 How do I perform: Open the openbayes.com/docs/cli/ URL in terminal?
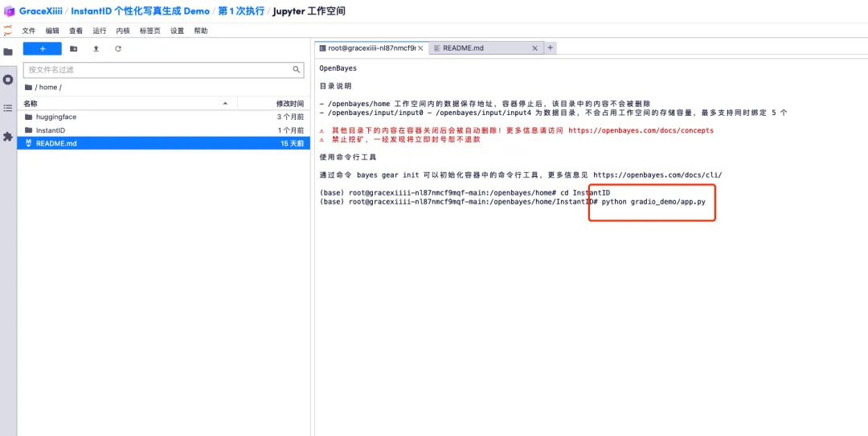[x=657, y=175]
